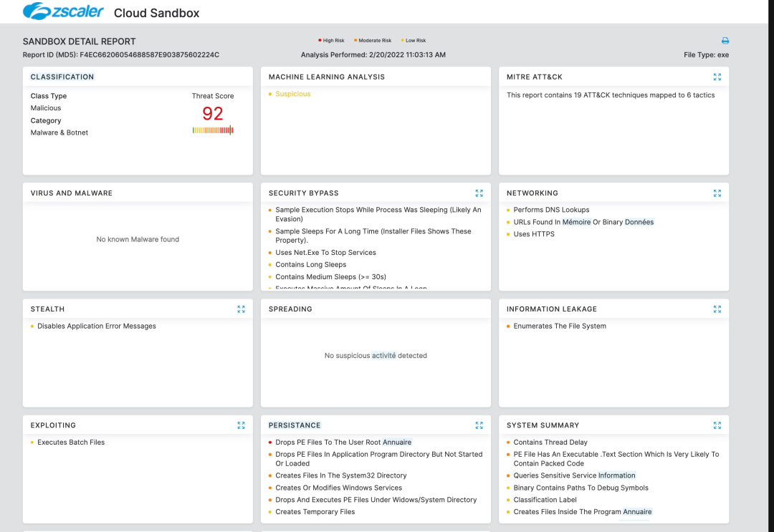Click the print report icon
The width and height of the screenshot is (774, 532).
pos(725,41)
